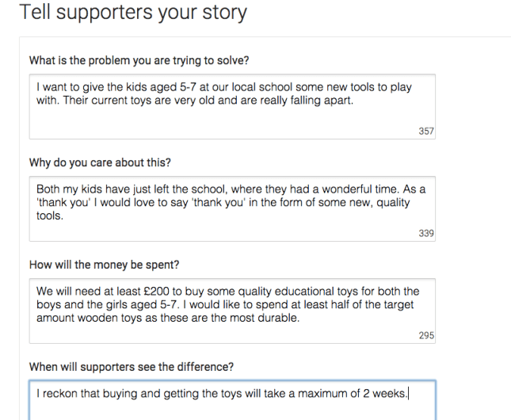511x420 pixels.
Task: Click the "How will the money be spent?" label
Action: 104,265
